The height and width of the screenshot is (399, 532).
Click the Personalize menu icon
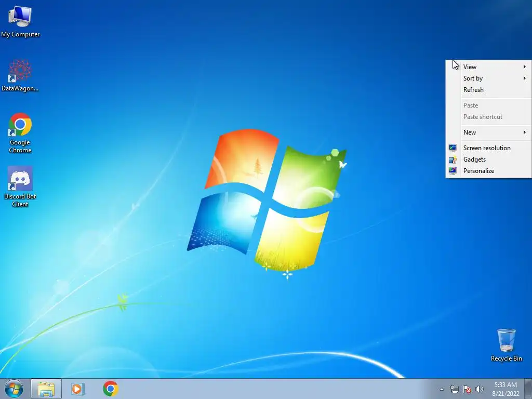pyautogui.click(x=453, y=171)
